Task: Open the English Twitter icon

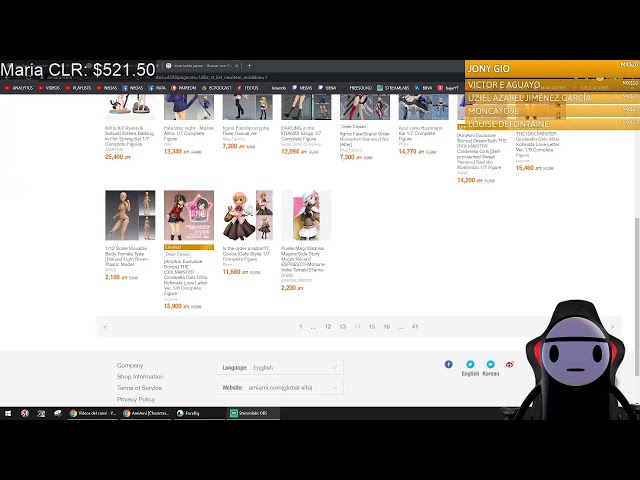Action: click(470, 364)
